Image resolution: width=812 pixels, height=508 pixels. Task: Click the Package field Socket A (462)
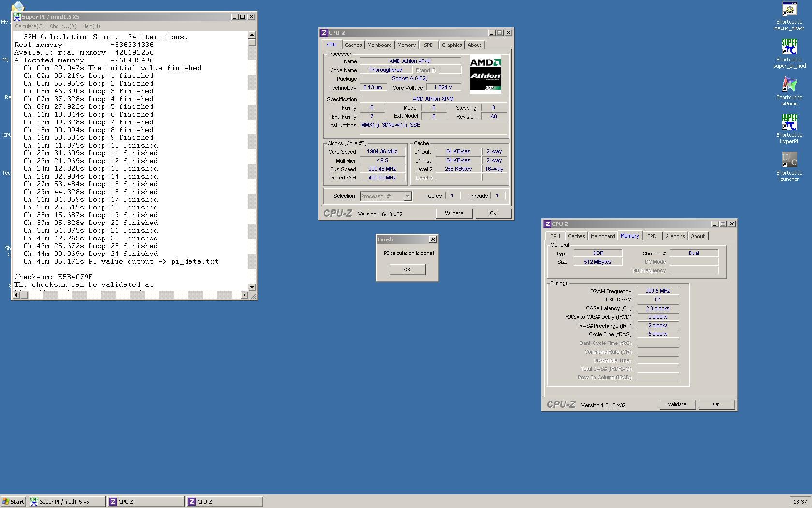coord(410,78)
